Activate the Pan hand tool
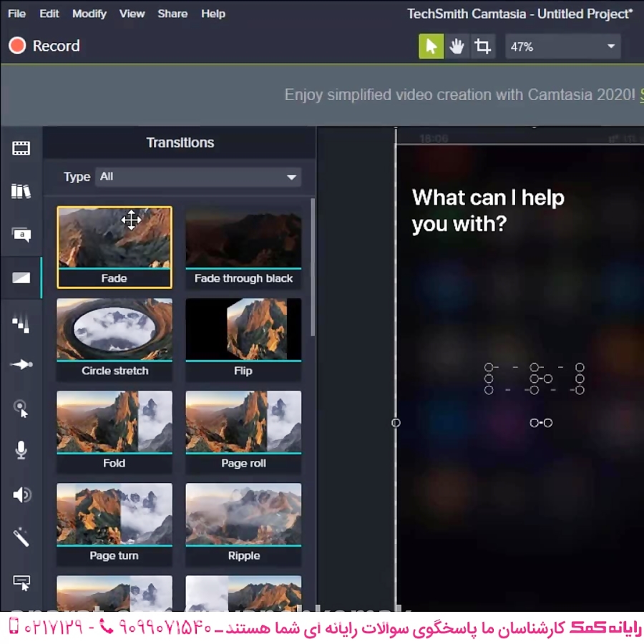644x644 pixels. [x=457, y=47]
